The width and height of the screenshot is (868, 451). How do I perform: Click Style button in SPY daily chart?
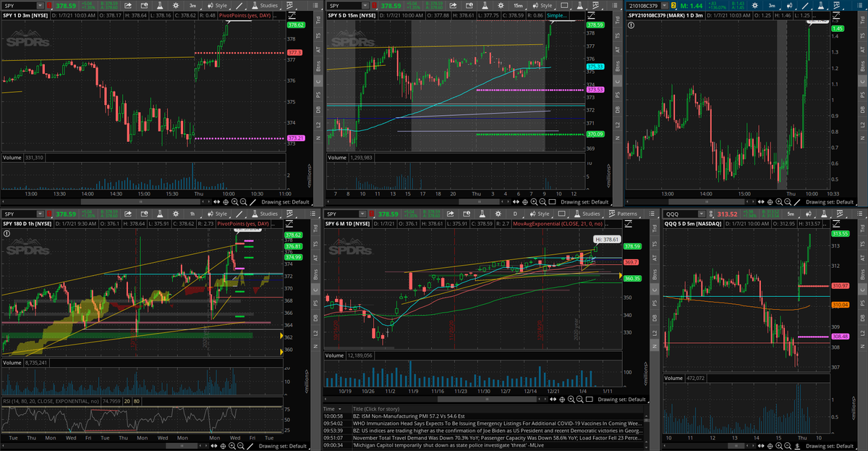(540, 214)
